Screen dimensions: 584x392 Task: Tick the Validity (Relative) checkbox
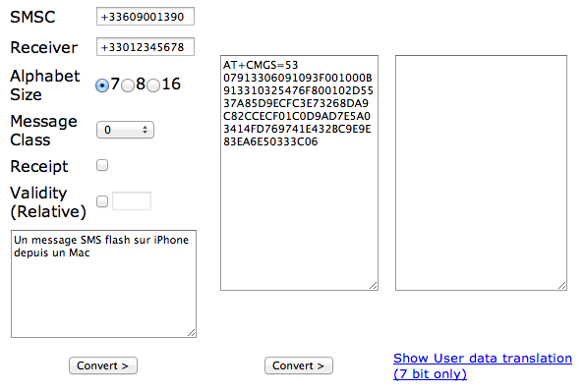tap(102, 201)
